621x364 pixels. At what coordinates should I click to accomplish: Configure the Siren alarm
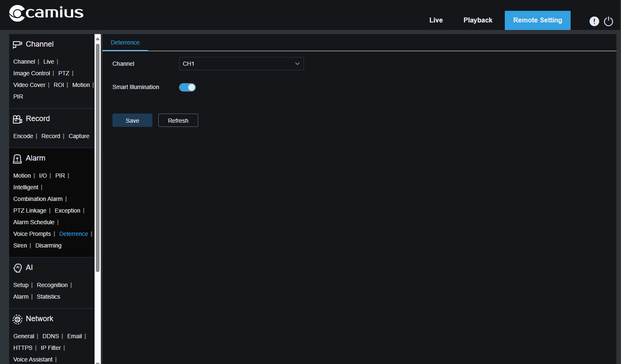(x=20, y=245)
